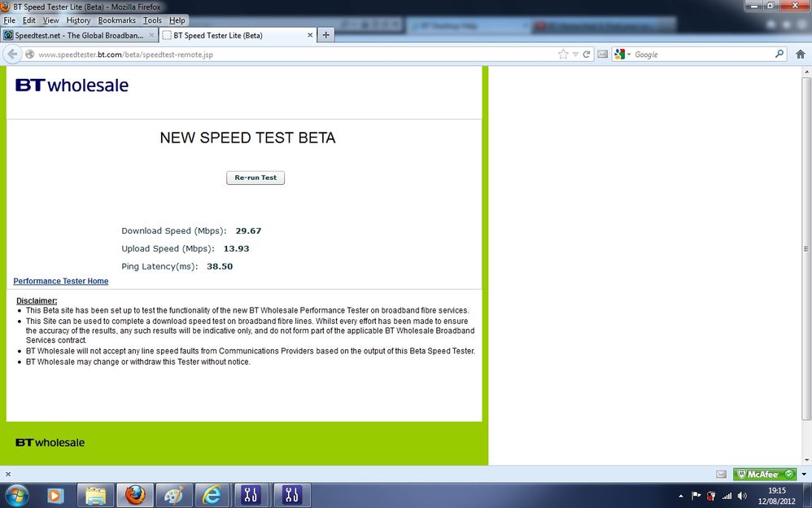Viewport: 812px width, 508px height.
Task: Open the Edit menu
Action: [x=29, y=20]
